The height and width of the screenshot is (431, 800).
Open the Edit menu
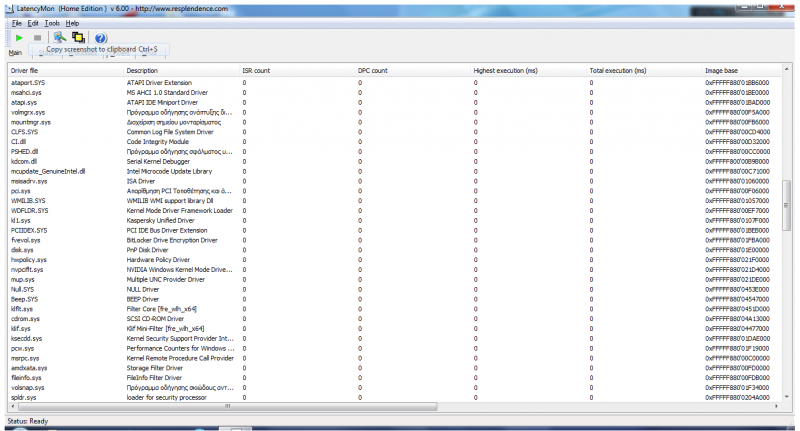(x=34, y=22)
